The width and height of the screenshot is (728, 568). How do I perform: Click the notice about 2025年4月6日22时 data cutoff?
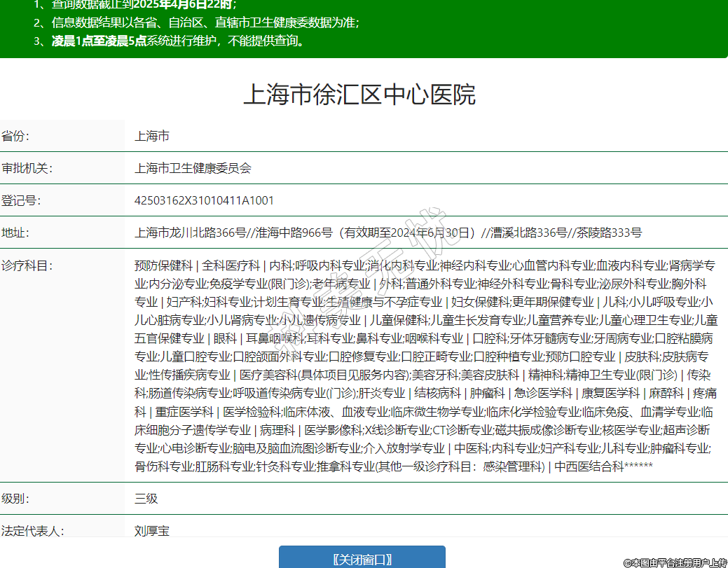click(x=144, y=5)
